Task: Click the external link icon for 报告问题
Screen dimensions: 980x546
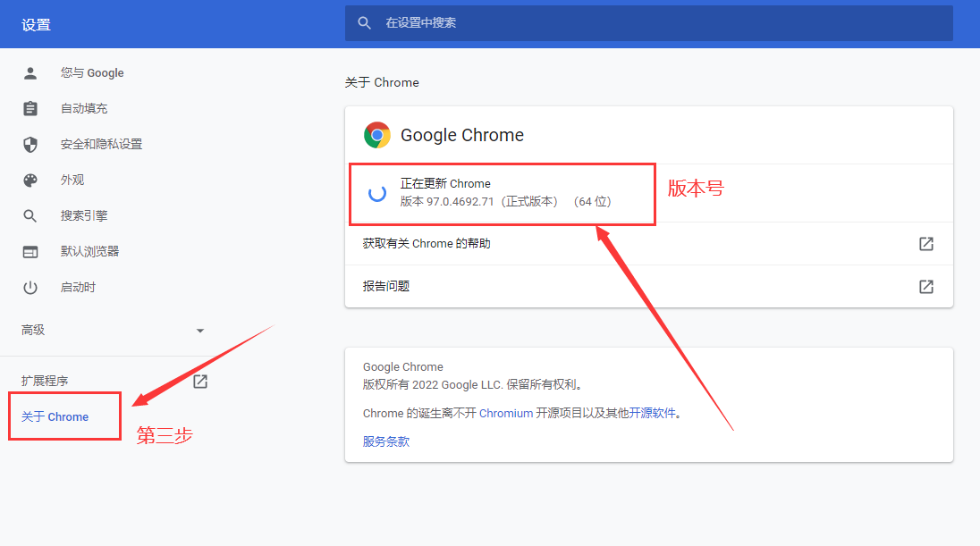Action: (926, 286)
